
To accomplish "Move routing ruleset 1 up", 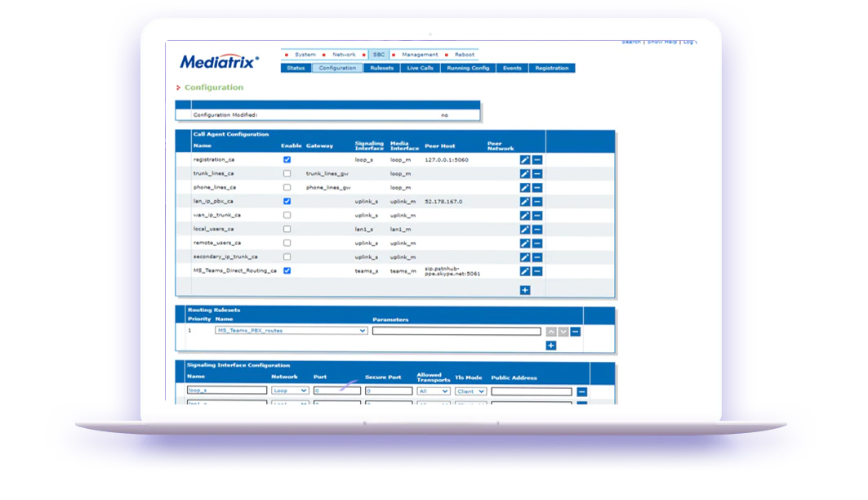I will click(551, 332).
